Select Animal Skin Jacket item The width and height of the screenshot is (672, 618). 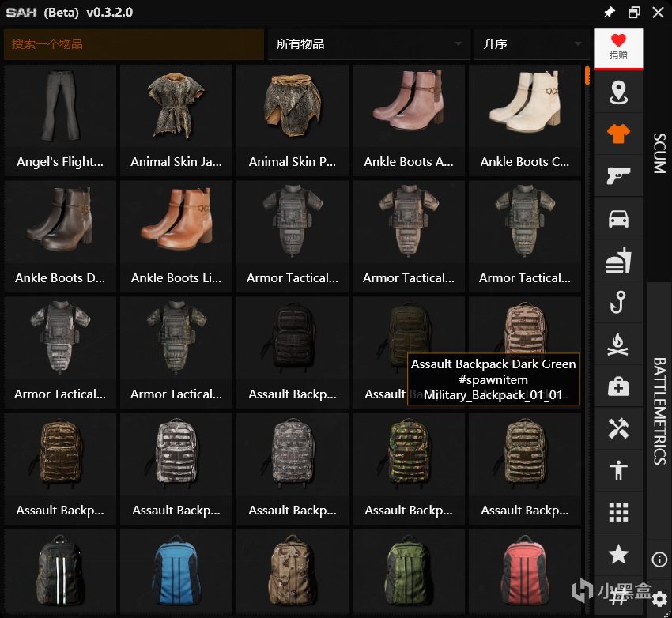coord(176,120)
